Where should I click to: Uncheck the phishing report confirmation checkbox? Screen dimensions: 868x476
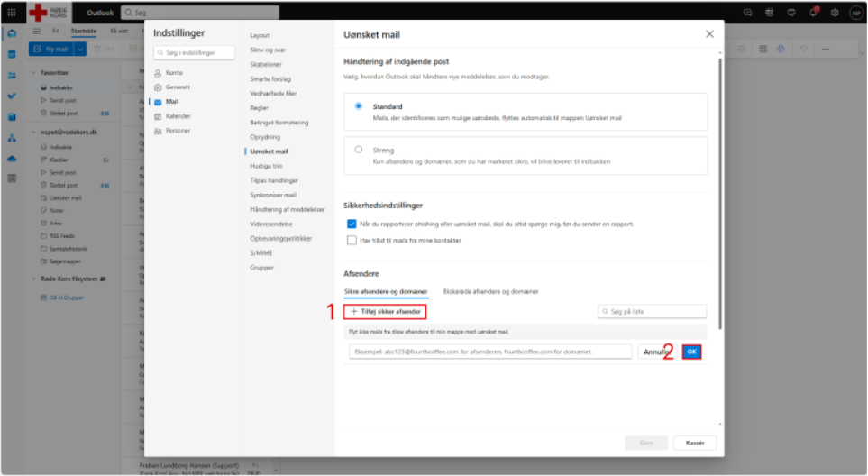pos(352,224)
